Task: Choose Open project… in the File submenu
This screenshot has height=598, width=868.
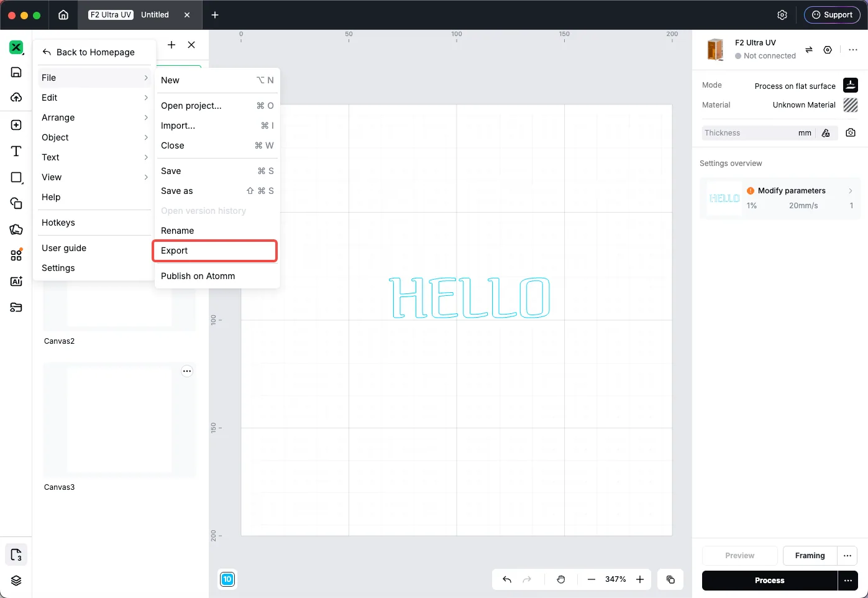Action: pos(217,106)
